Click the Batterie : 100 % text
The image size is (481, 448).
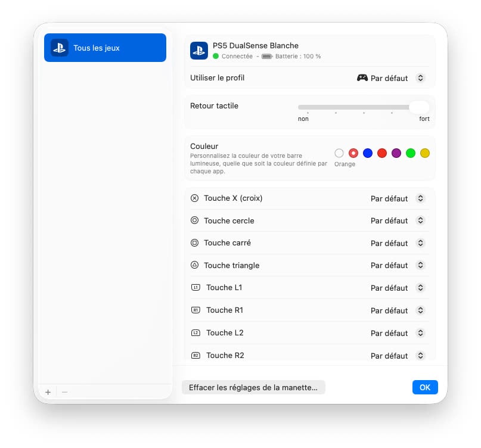[x=298, y=57]
